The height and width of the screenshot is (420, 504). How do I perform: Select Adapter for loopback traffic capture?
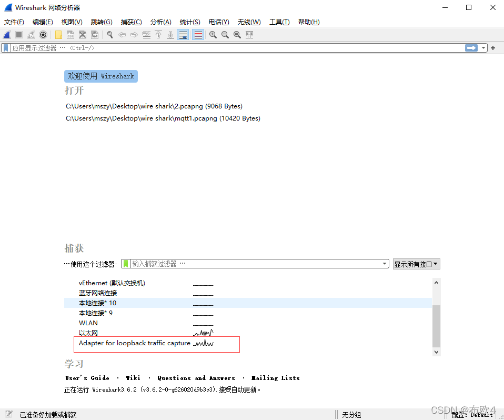click(248, 343)
